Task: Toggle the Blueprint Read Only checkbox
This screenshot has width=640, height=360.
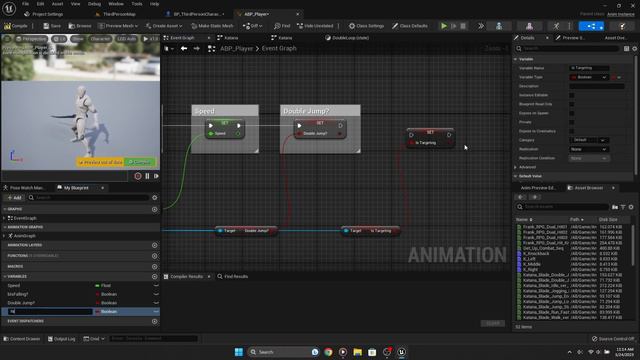Action: click(572, 104)
